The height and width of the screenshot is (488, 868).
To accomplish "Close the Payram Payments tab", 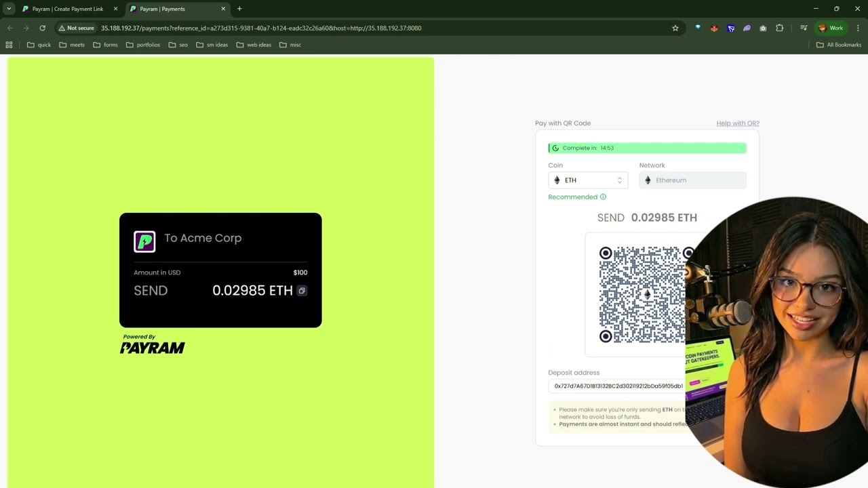I will pyautogui.click(x=223, y=9).
